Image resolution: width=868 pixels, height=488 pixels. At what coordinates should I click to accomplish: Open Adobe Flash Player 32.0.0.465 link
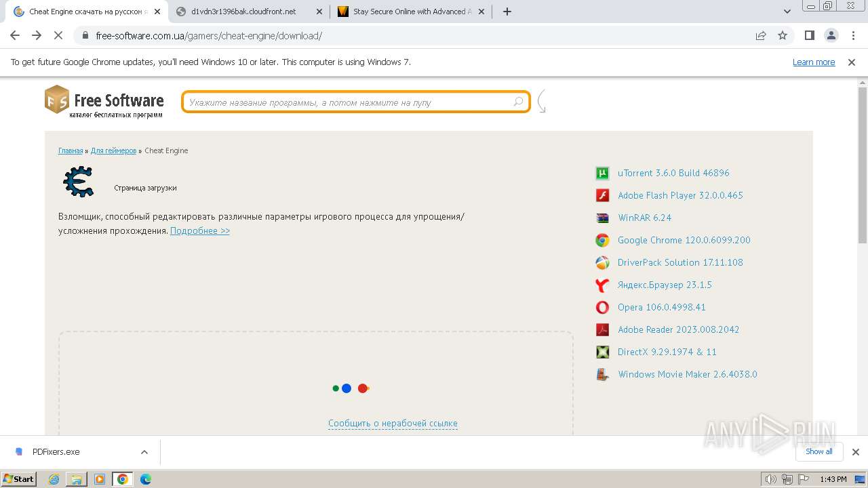pyautogui.click(x=680, y=195)
